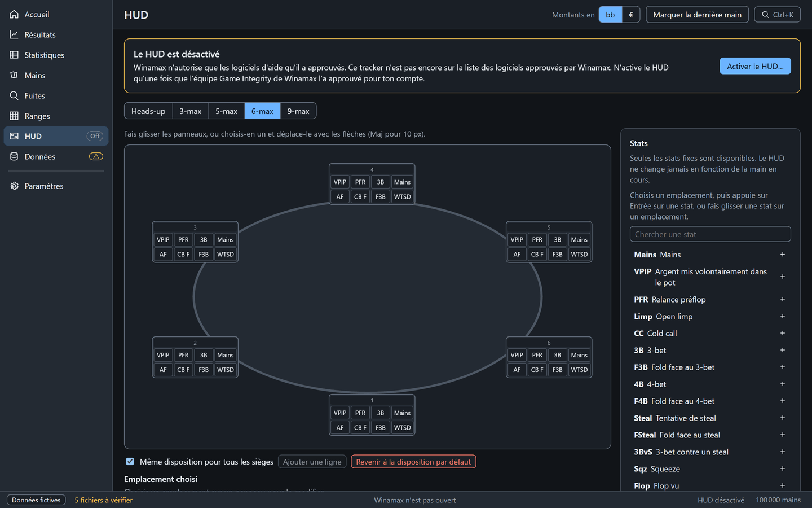Click the Mains cards icon
Screen dimensions: 812x508
coord(14,75)
